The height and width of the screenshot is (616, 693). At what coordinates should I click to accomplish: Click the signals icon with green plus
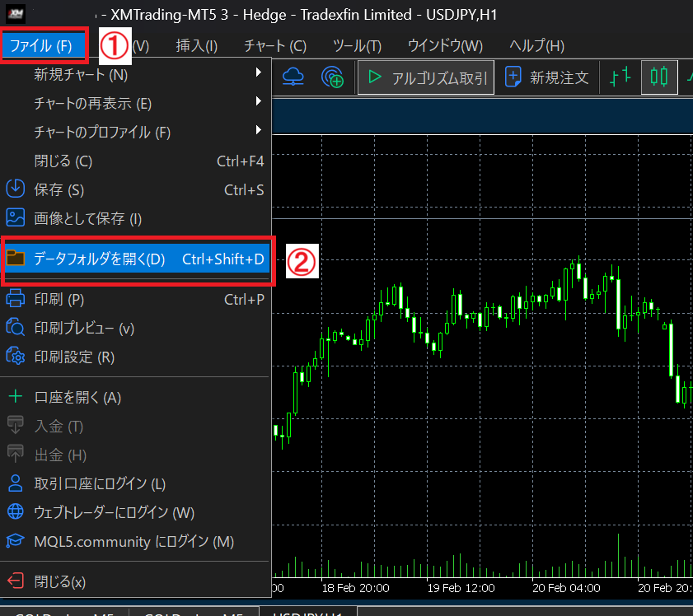pyautogui.click(x=333, y=77)
